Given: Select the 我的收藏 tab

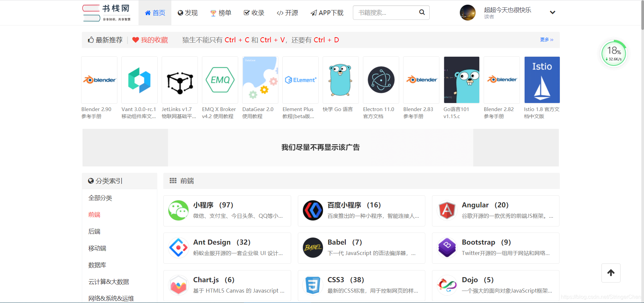Looking at the screenshot, I should pyautogui.click(x=150, y=40).
